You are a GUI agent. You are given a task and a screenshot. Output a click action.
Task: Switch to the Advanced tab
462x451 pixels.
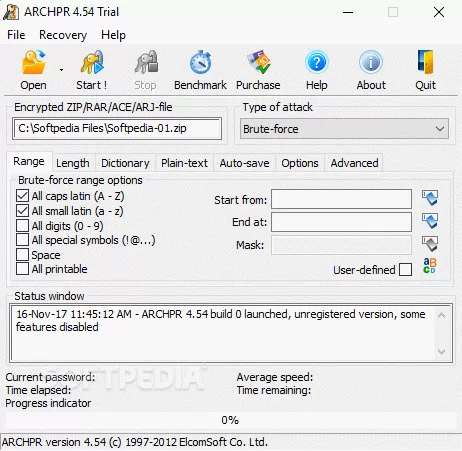pyautogui.click(x=354, y=163)
